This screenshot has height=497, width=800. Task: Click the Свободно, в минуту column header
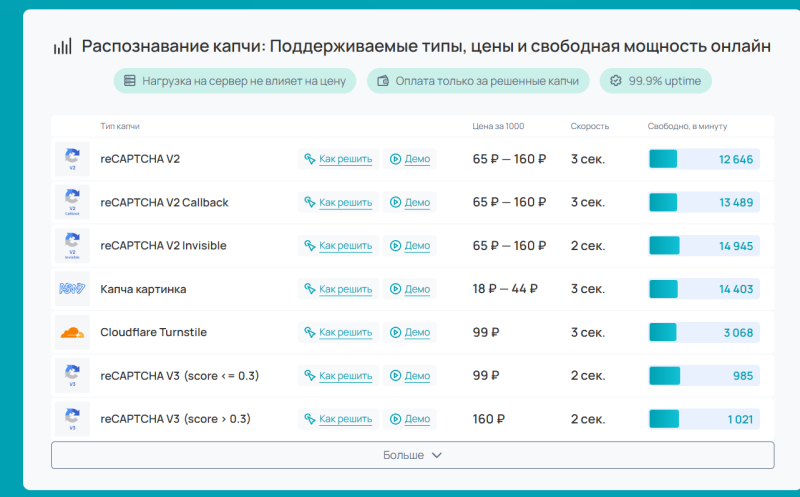pyautogui.click(x=687, y=126)
